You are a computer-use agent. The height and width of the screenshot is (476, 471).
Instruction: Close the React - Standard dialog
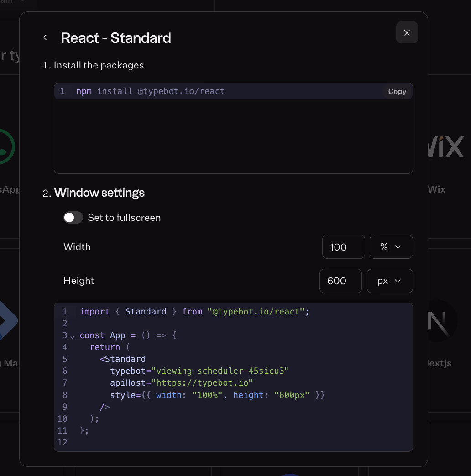[407, 32]
